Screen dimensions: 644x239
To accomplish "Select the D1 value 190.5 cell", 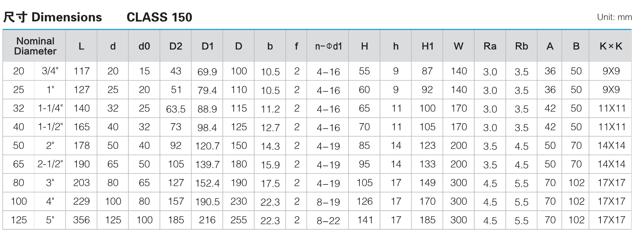I will point(207,201).
